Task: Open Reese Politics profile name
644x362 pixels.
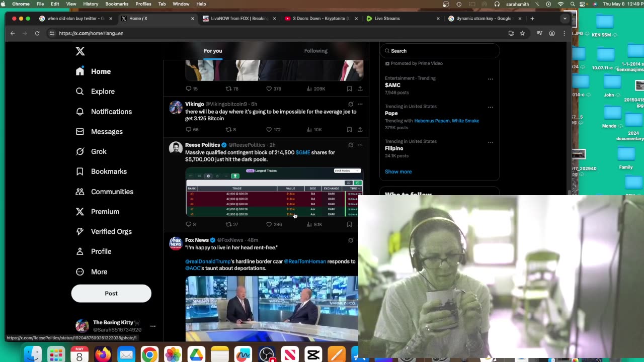Action: pos(202,145)
